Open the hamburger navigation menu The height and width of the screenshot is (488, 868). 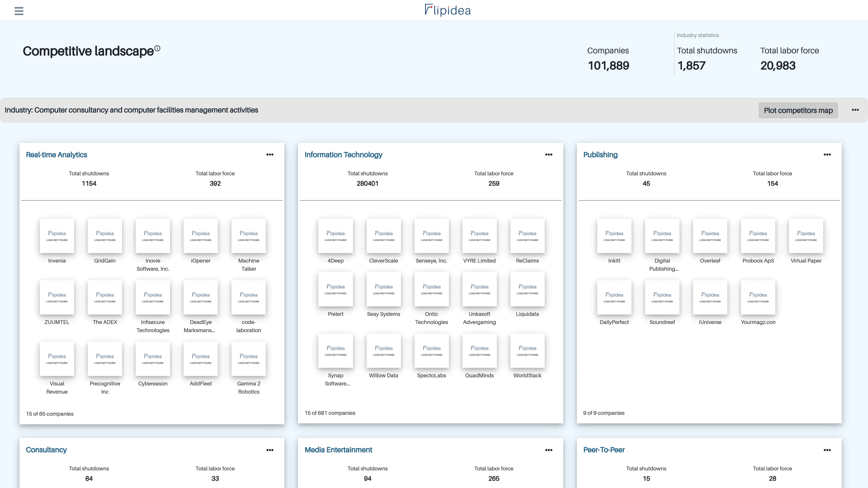click(x=19, y=11)
